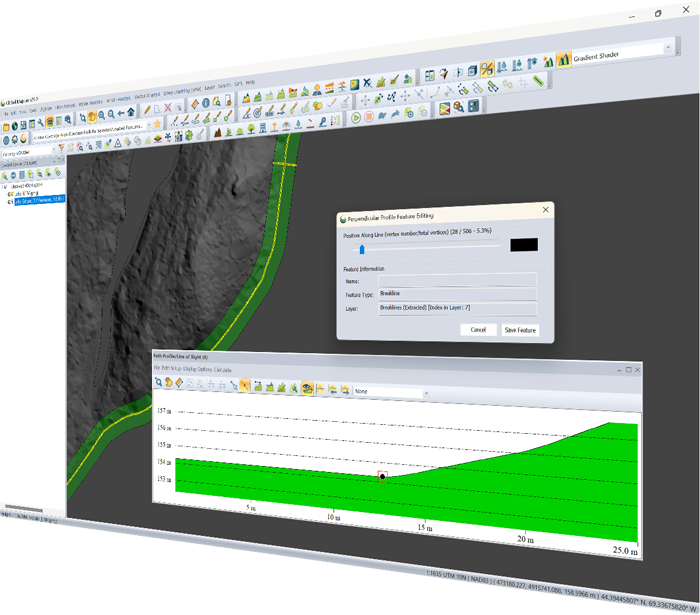This screenshot has width=700, height=615.
Task: Click the yellow favorites star icon
Action: pyautogui.click(x=158, y=122)
